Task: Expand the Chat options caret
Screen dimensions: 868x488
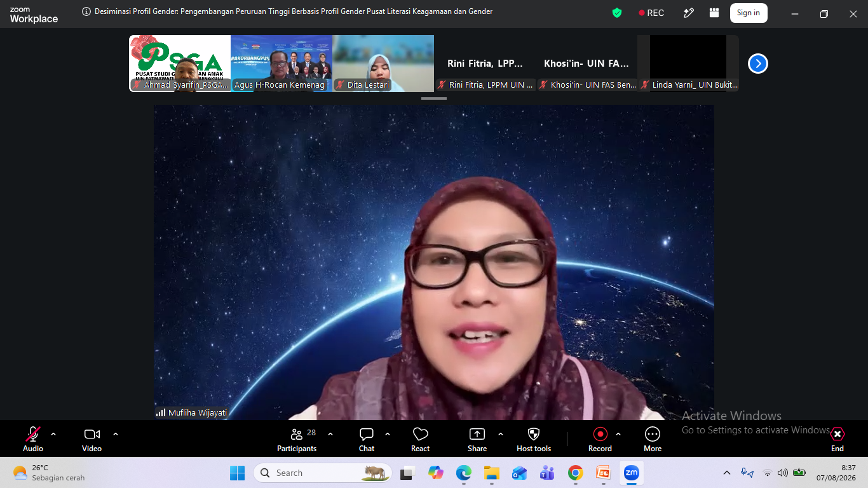Action: [388, 434]
